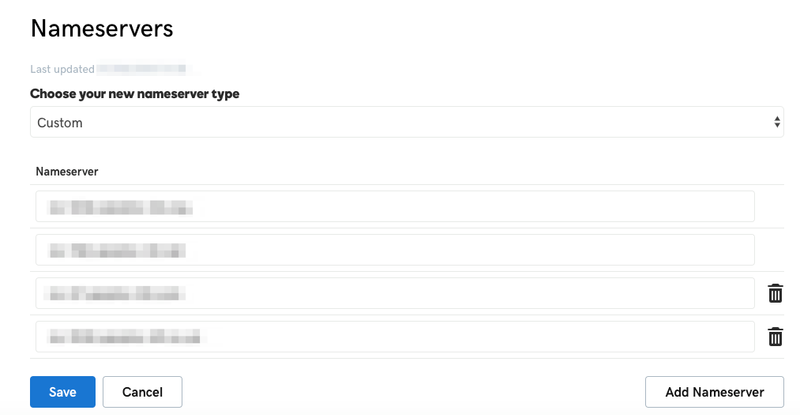The width and height of the screenshot is (800, 415).
Task: Cancel the nameserver edit
Action: pos(142,392)
